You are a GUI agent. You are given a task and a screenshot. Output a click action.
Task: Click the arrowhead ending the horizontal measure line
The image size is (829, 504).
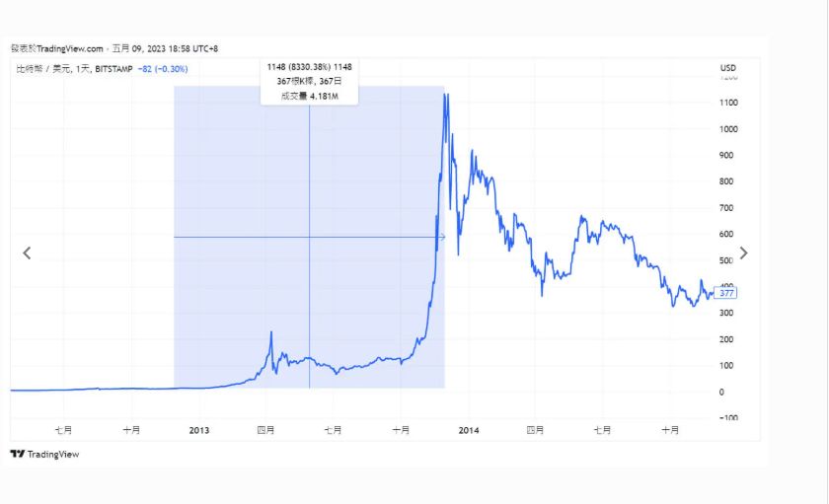(442, 237)
